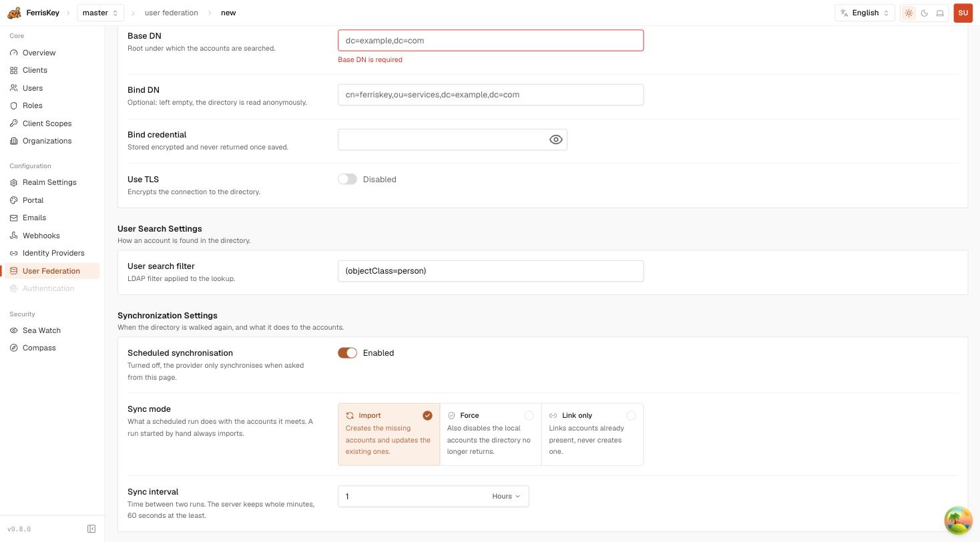Viewport: 980px width, 542px height.
Task: Click the palm tree island floating icon
Action: [958, 521]
